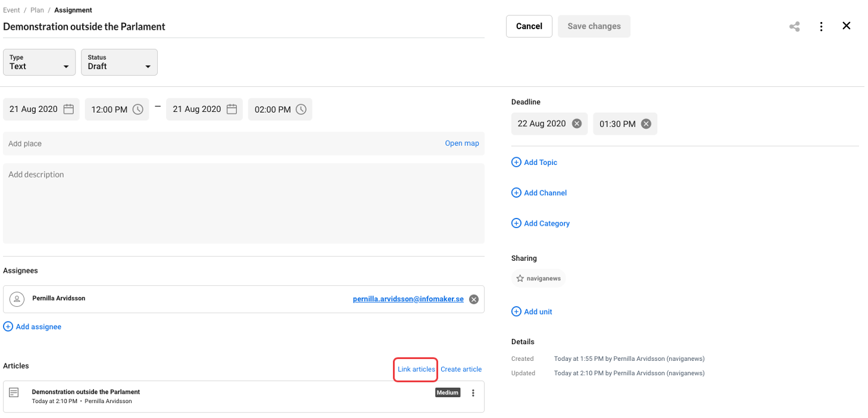This screenshot has width=868, height=418.
Task: Clear the deadline time 01:30 PM
Action: point(646,124)
